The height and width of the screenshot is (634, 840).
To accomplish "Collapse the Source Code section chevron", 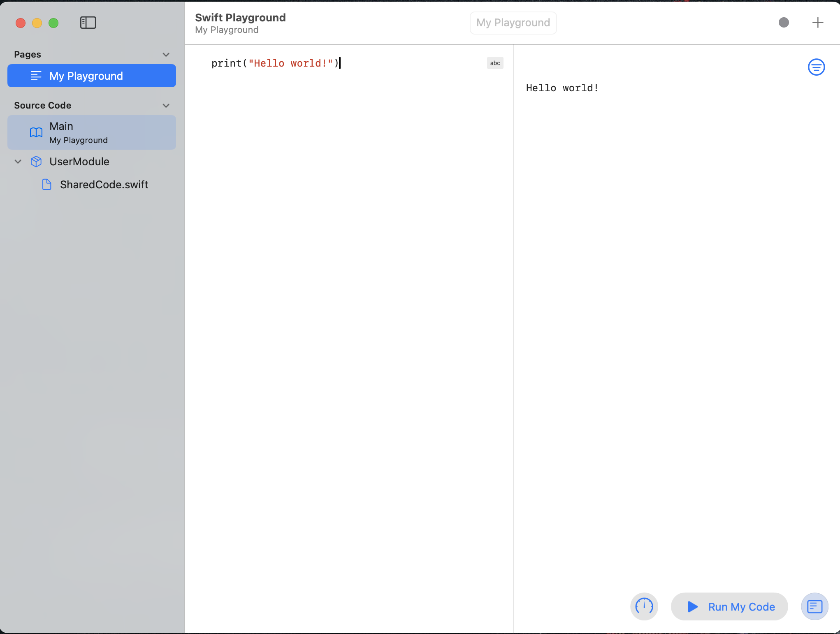I will (166, 106).
